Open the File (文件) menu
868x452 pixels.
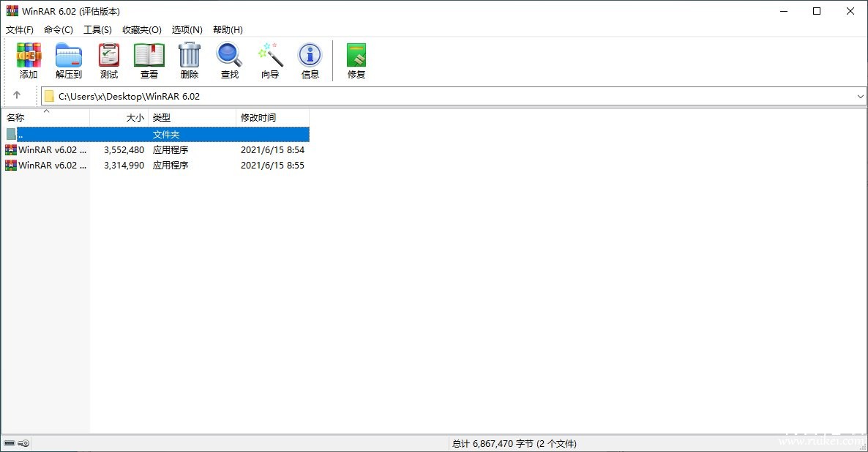[20, 29]
